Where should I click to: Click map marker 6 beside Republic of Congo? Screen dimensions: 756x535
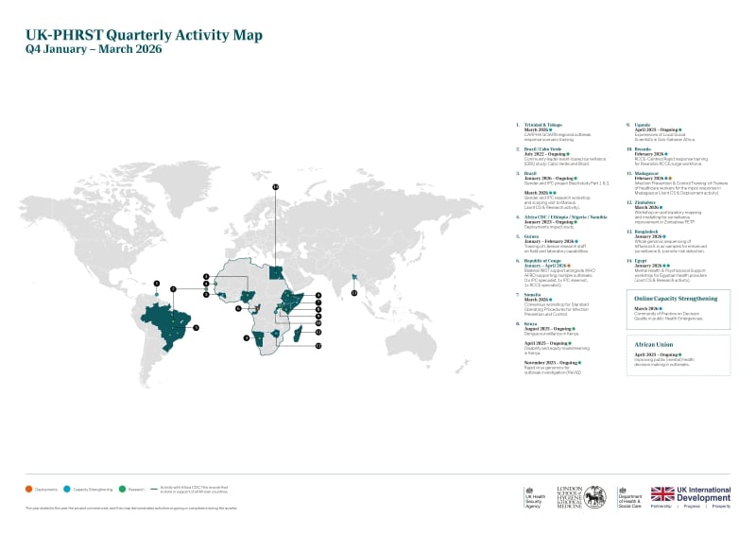[x=238, y=308]
